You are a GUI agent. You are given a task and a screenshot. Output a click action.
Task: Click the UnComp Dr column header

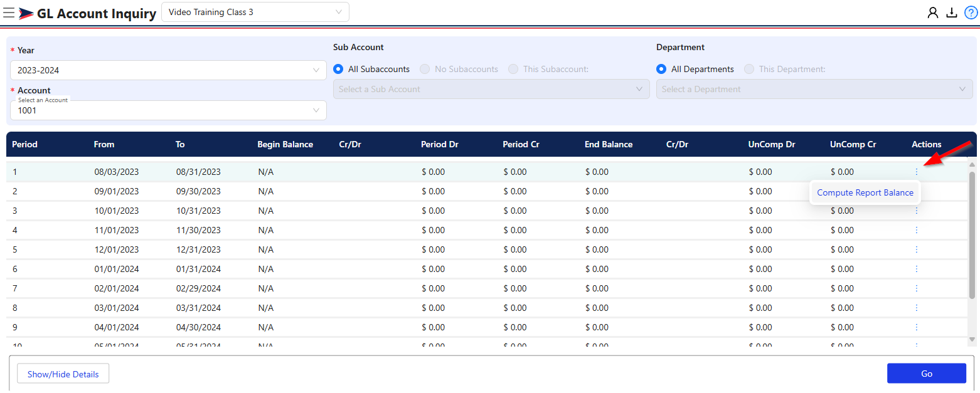coord(772,144)
